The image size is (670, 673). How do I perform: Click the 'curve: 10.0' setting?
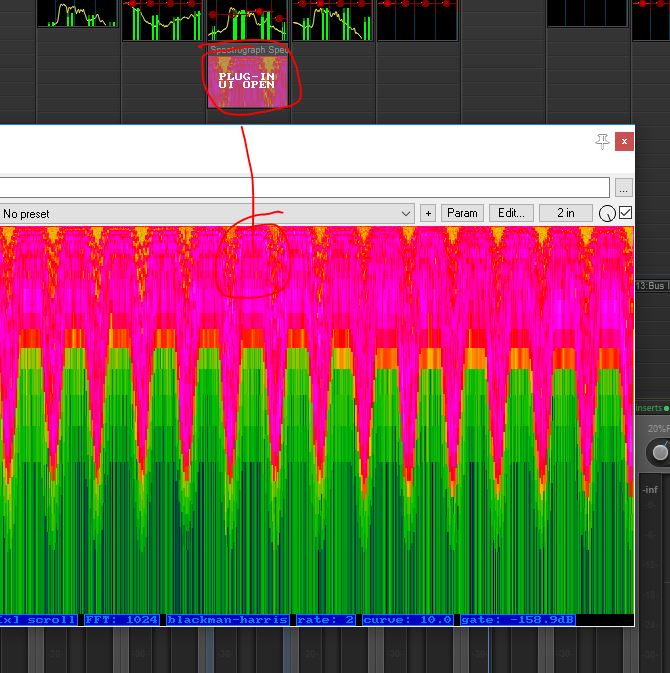click(x=407, y=620)
